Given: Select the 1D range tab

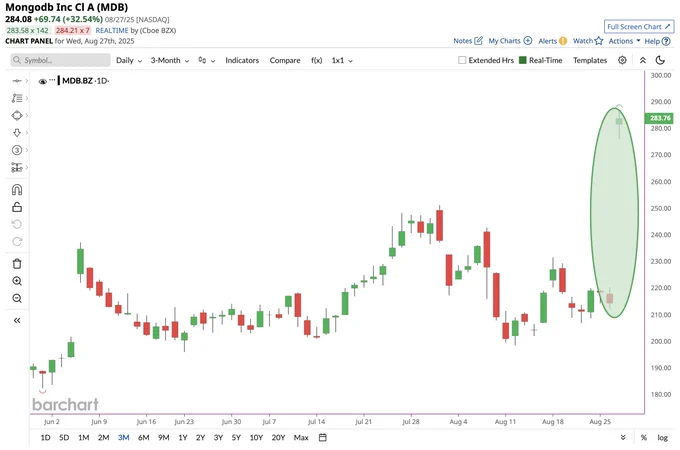Looking at the screenshot, I should click(45, 437).
